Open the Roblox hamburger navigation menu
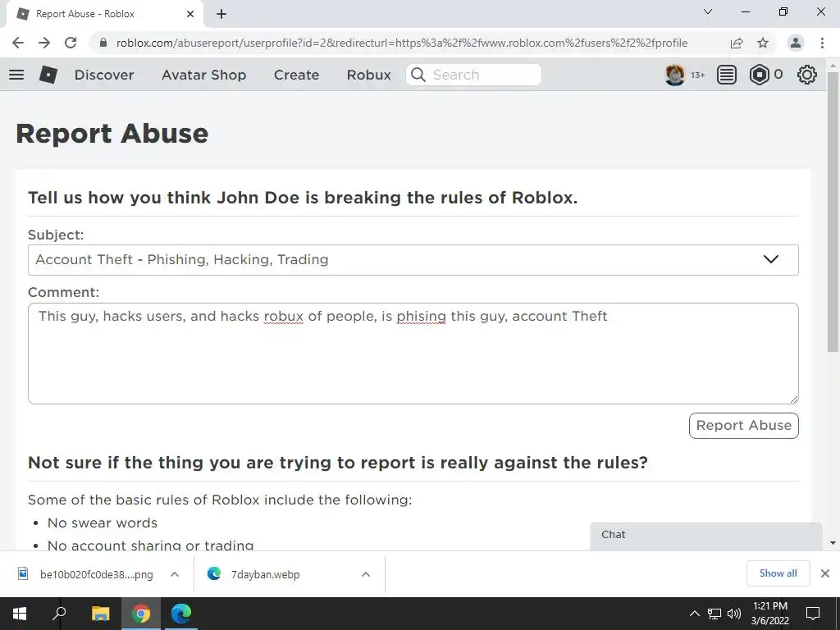The width and height of the screenshot is (840, 630). click(16, 75)
